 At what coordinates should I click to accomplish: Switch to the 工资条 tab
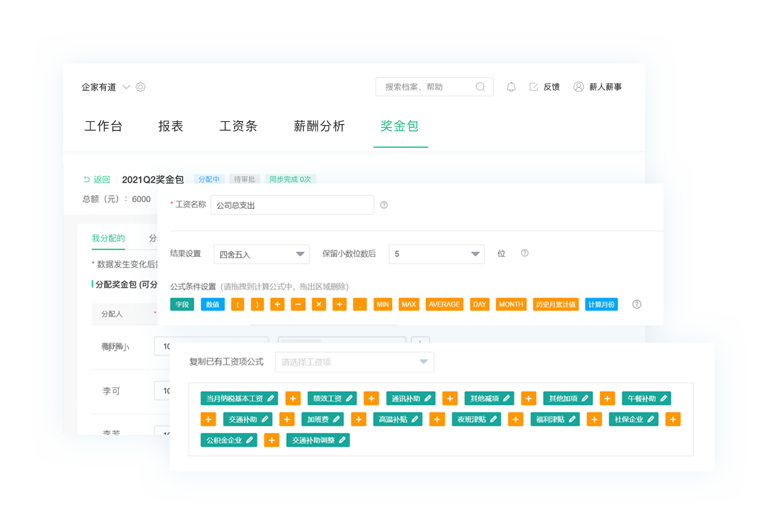[238, 126]
